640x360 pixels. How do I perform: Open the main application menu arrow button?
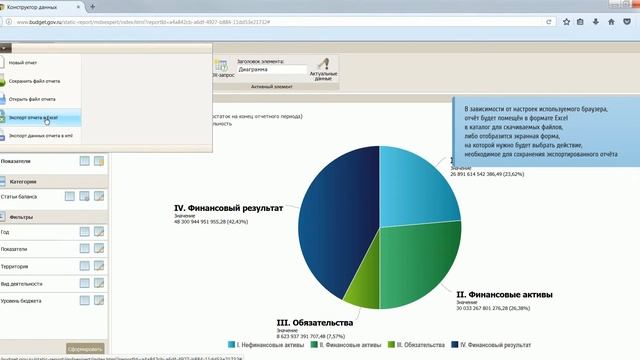click(x=5, y=48)
